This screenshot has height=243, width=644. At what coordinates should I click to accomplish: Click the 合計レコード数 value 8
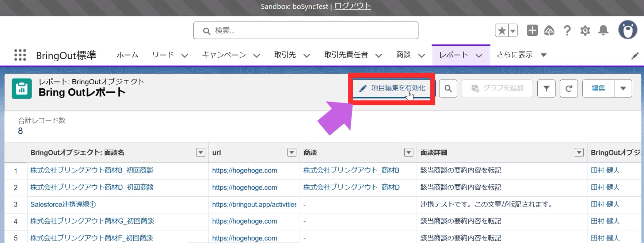coord(20,131)
